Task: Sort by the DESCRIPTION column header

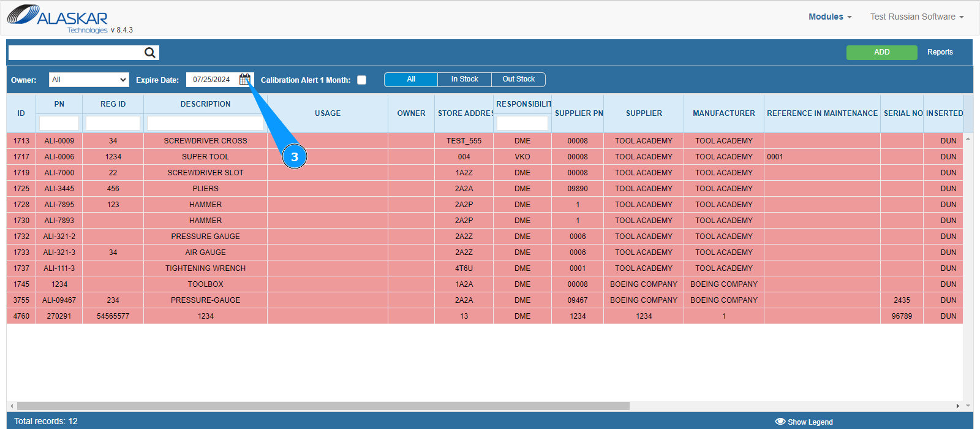Action: 205,104
